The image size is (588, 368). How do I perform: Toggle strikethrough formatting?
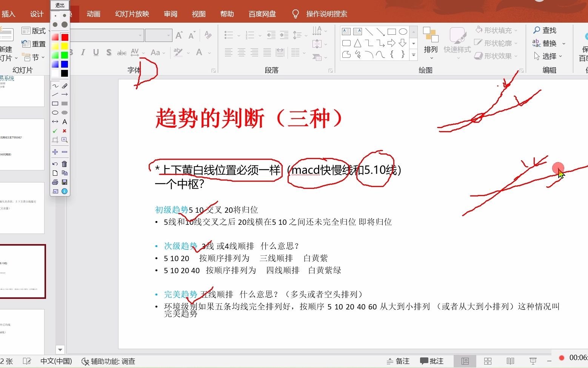pos(122,53)
